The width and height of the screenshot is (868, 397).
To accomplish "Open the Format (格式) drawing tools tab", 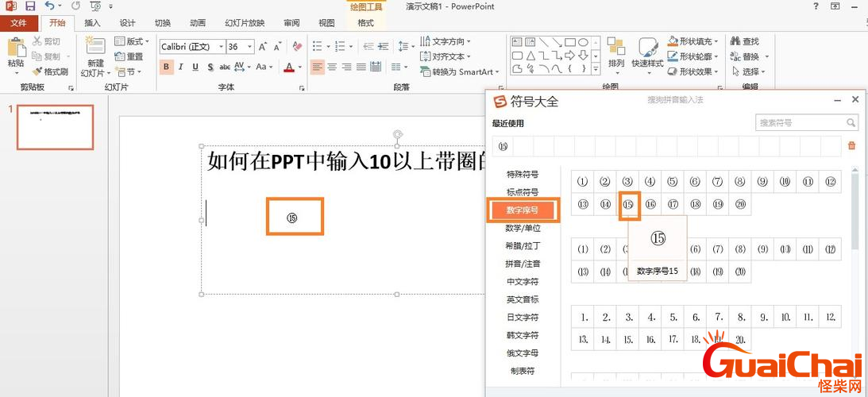I will (366, 23).
